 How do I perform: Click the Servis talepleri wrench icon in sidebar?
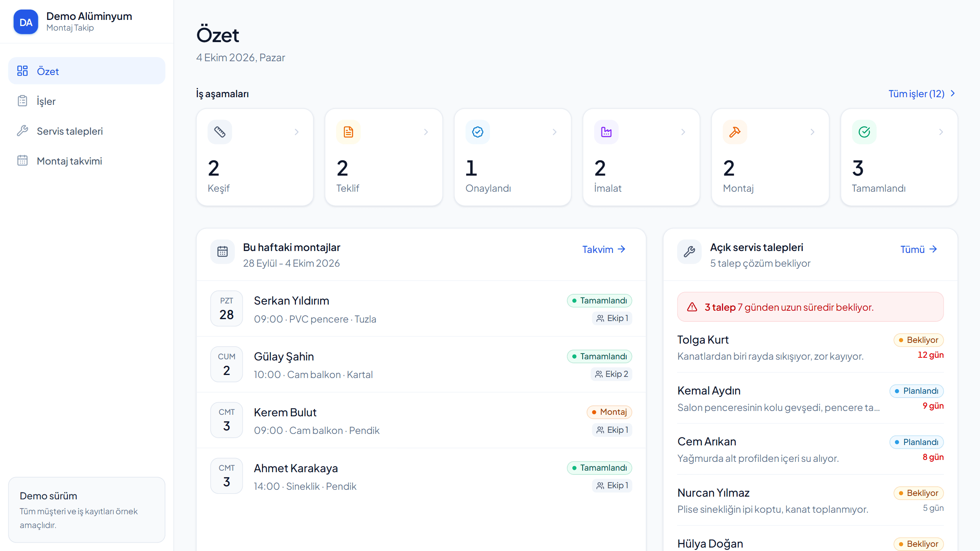pyautogui.click(x=23, y=130)
